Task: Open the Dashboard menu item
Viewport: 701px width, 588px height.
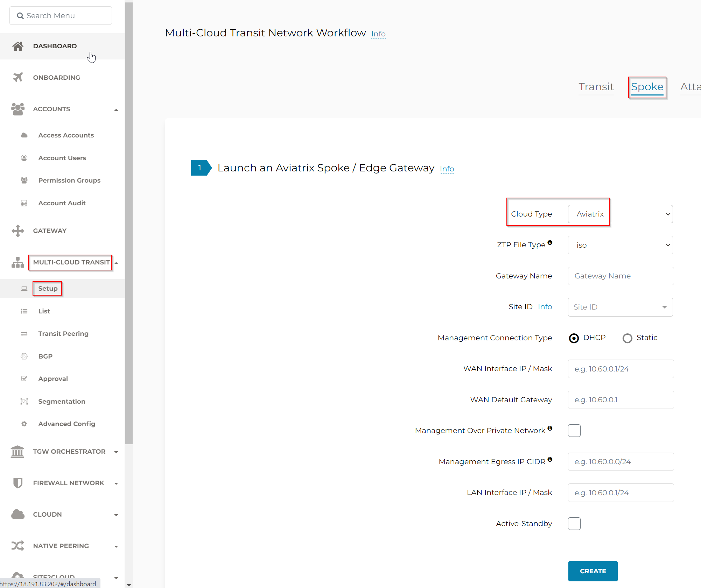Action: 62,46
